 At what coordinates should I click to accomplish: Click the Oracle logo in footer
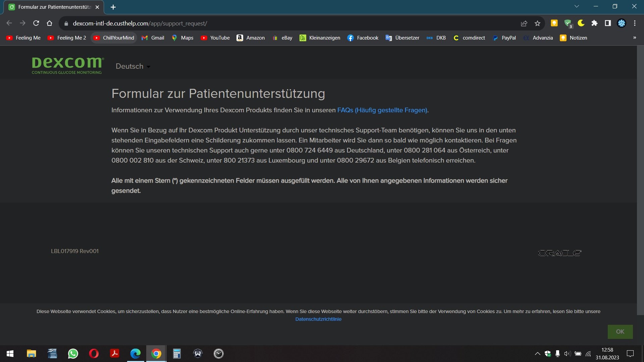pos(559,253)
